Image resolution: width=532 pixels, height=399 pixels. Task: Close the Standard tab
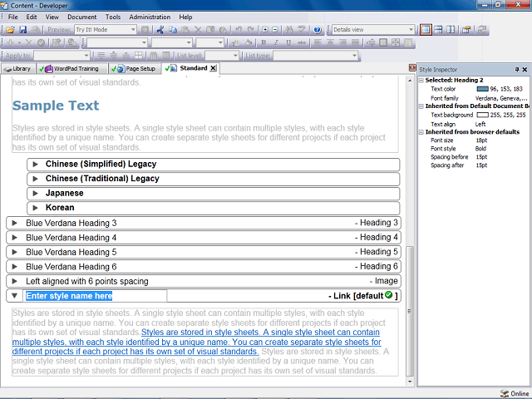(x=213, y=68)
